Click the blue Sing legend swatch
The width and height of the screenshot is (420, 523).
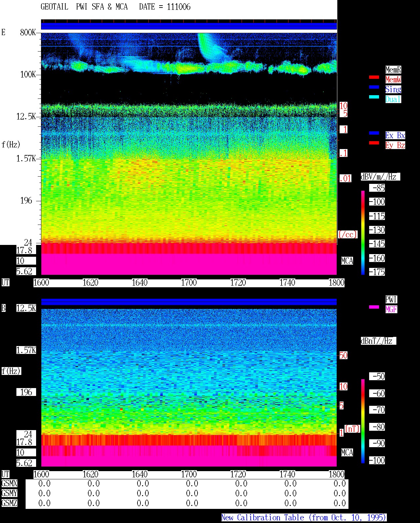click(x=374, y=87)
